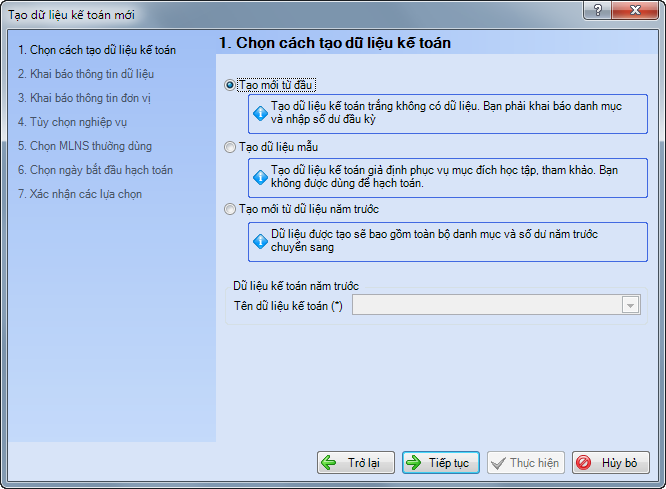Viewport: 666px width, 489px height.
Task: Click the label 'Tên dữ liệu kế toán (*)'
Action: tap(288, 306)
